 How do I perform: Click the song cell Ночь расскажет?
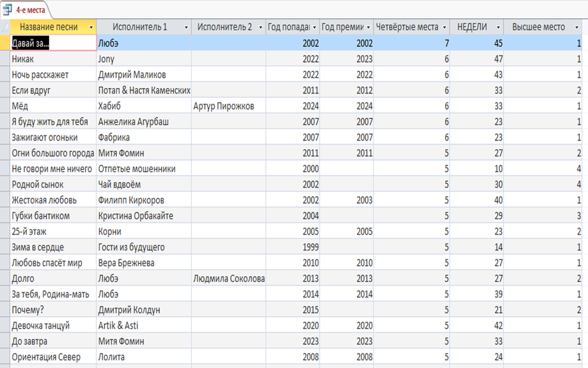click(53, 75)
